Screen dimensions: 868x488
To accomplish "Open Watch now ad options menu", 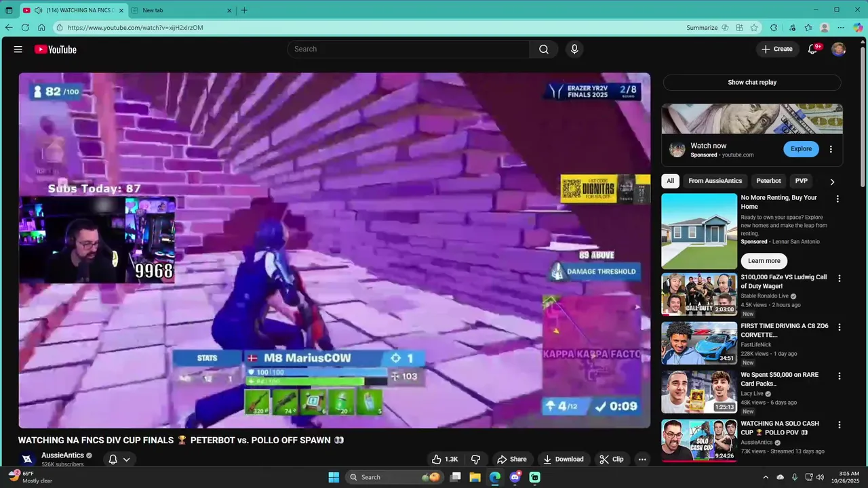I will coord(831,149).
